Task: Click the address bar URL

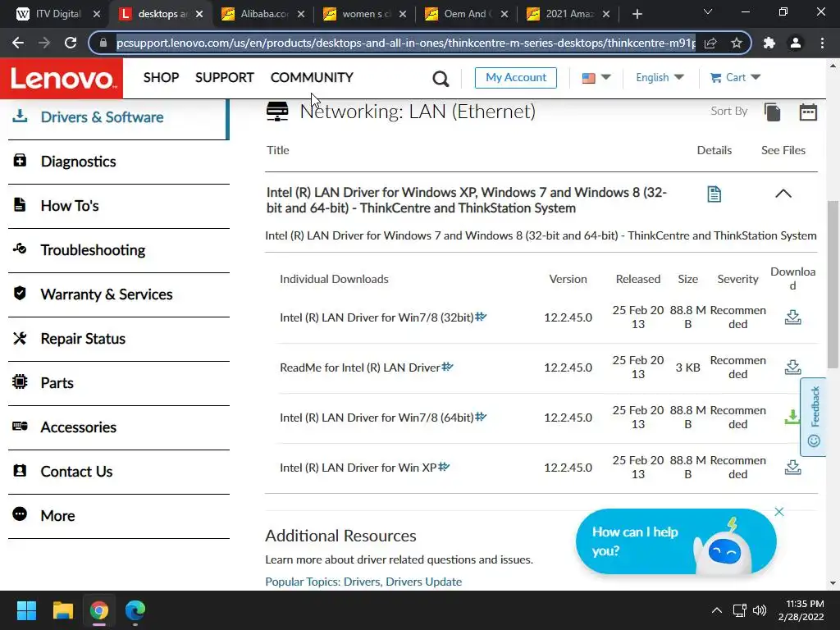Action: tap(405, 43)
